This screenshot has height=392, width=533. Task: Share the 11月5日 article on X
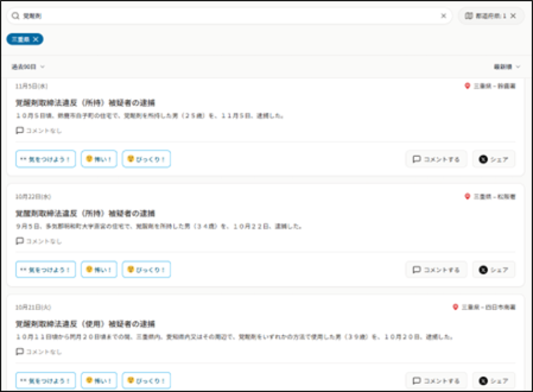(493, 159)
